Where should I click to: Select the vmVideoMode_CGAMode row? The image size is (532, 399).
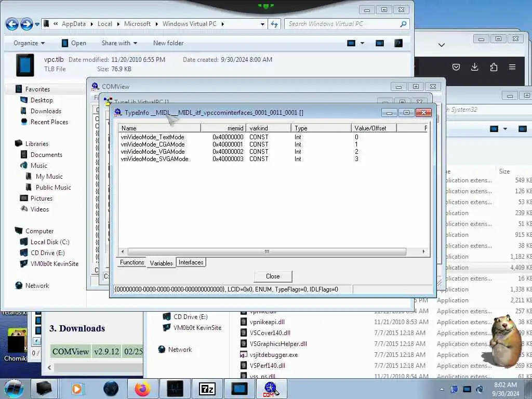(x=153, y=144)
